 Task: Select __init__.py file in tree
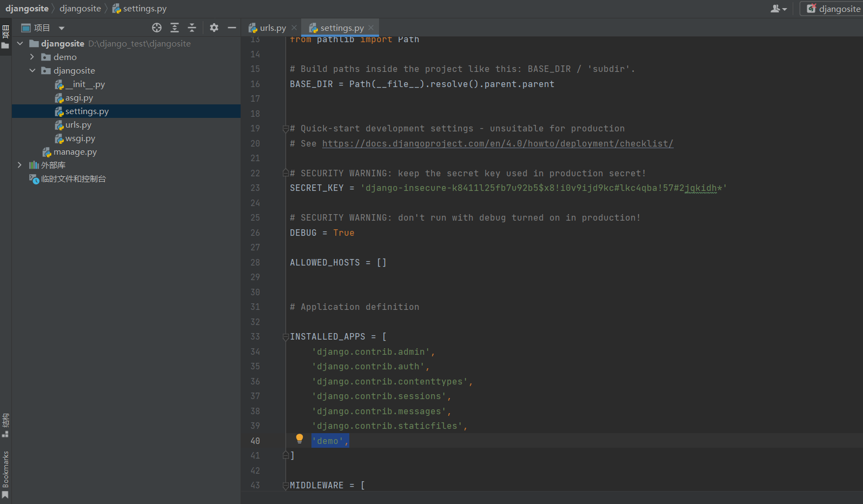point(85,84)
